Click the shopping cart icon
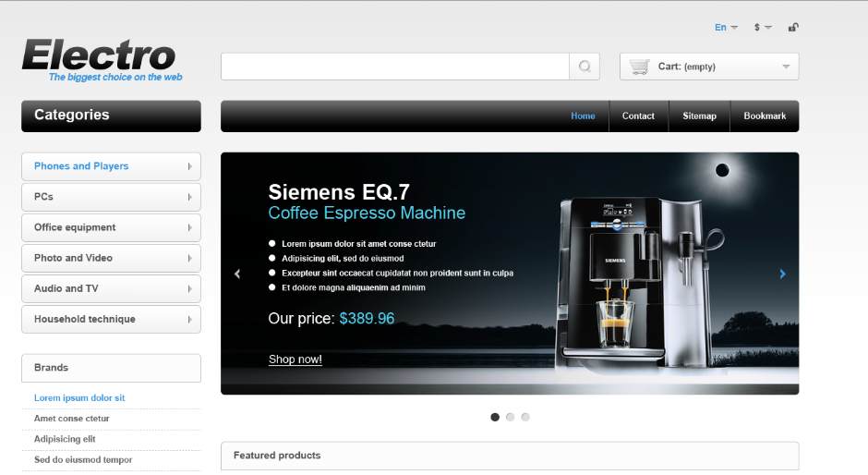Image resolution: width=868 pixels, height=475 pixels. pos(639,67)
